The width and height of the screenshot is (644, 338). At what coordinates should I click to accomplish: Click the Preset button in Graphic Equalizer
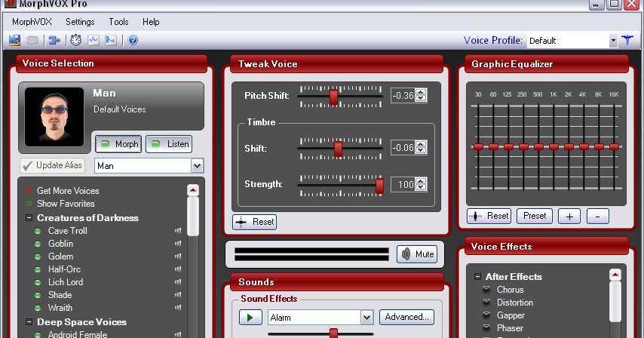[x=534, y=216]
